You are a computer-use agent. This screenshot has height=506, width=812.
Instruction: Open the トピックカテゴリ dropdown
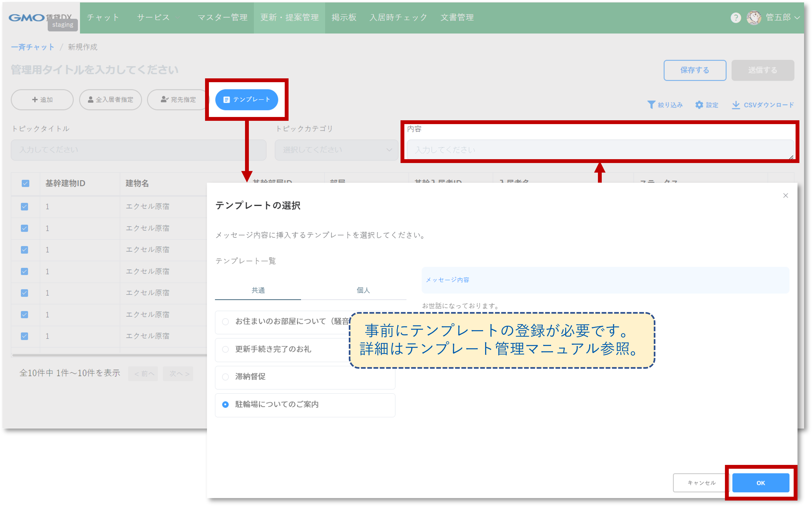[x=336, y=150]
